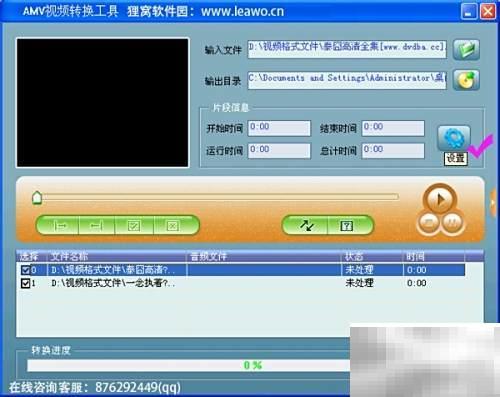The width and height of the screenshot is (500, 397).
Task: Start conversion arrows button
Action: [x=306, y=226]
